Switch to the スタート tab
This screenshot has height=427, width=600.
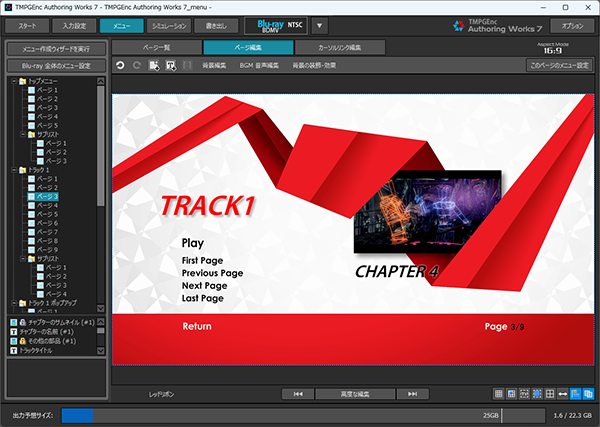click(x=27, y=26)
